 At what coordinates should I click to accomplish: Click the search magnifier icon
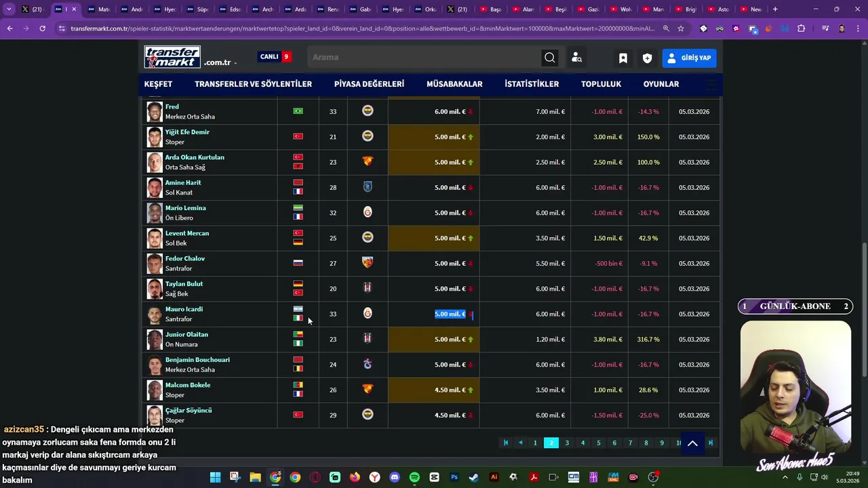tap(550, 58)
